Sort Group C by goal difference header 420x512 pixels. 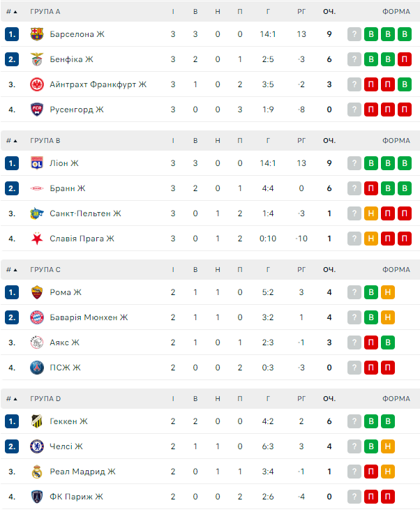(301, 270)
